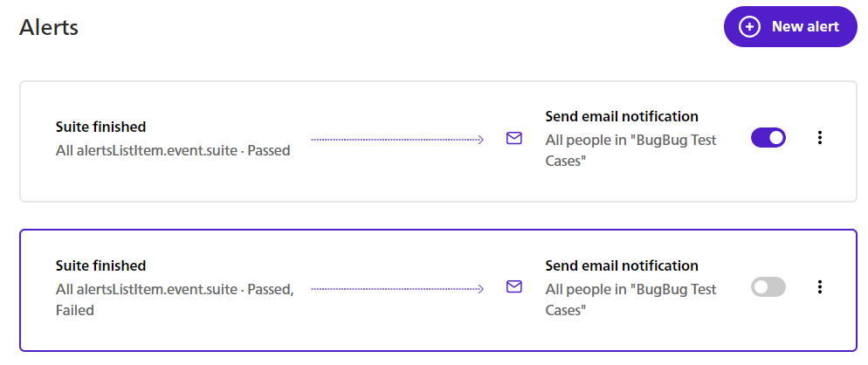Click the "Passed, Failed" event description text

coord(175,300)
